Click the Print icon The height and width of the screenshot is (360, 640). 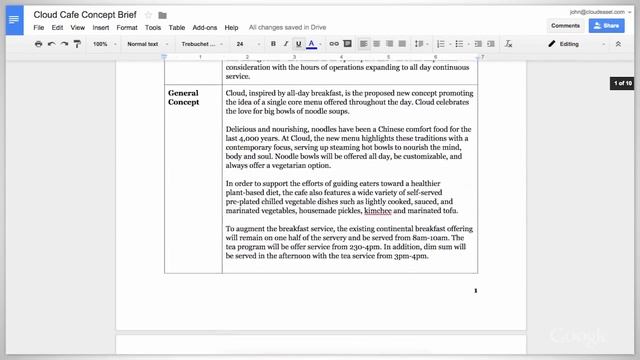38,44
